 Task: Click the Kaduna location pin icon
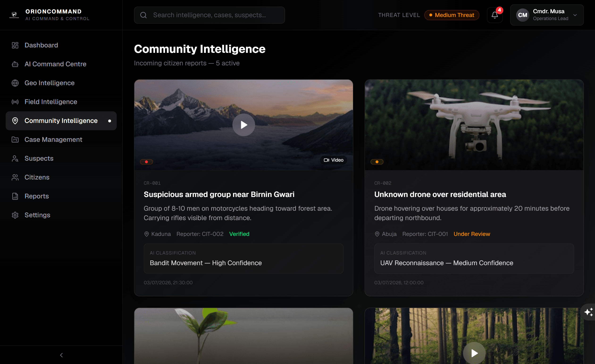[146, 234]
